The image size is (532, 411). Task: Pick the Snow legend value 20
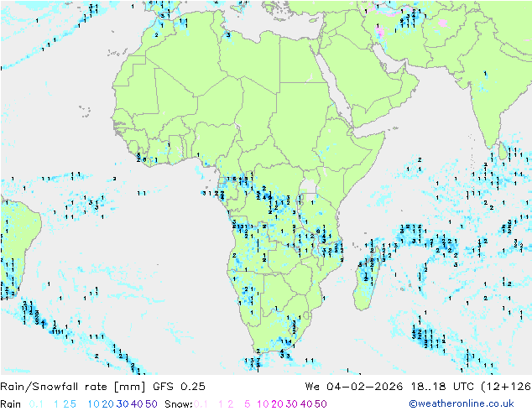coord(277,404)
